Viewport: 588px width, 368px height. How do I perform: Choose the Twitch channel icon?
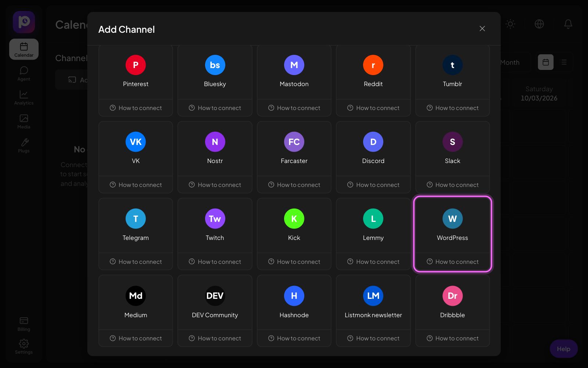click(x=215, y=219)
